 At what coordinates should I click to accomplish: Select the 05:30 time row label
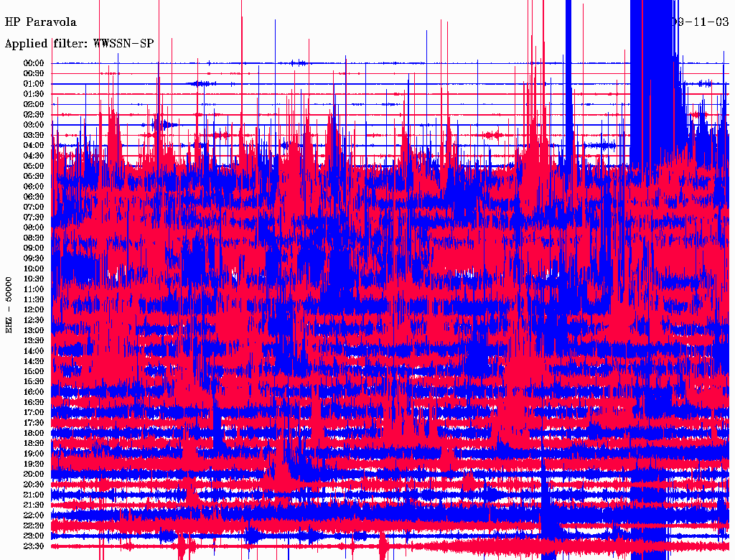coord(34,177)
